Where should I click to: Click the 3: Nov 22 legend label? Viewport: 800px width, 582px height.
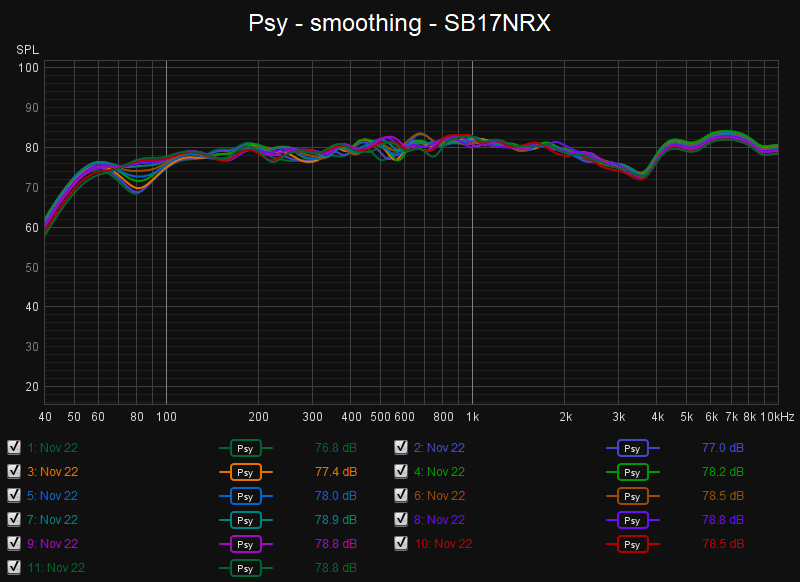(x=53, y=472)
